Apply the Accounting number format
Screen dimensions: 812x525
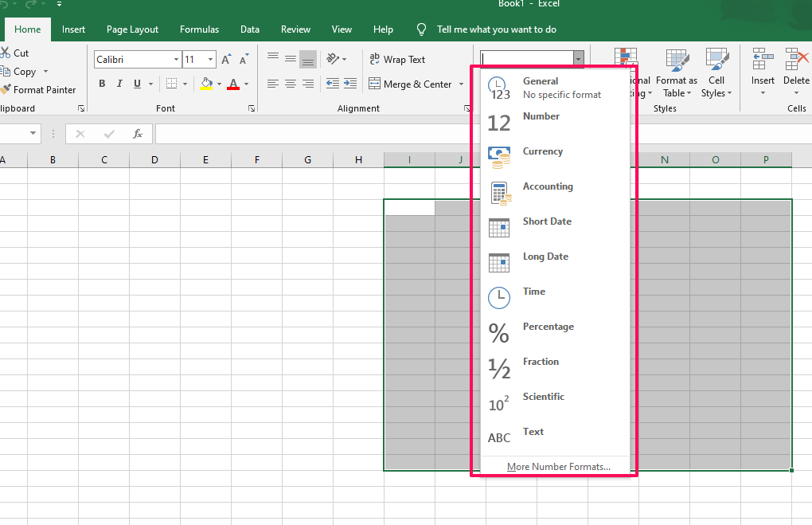tap(548, 186)
